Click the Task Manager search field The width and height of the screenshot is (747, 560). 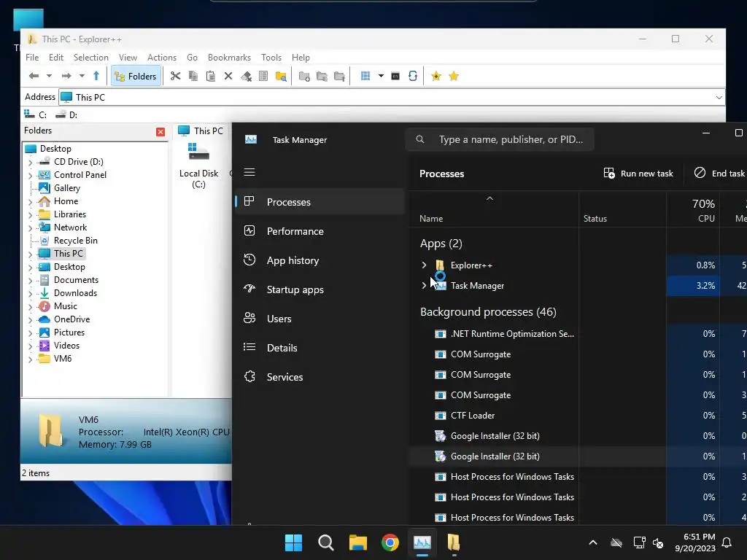coord(499,139)
